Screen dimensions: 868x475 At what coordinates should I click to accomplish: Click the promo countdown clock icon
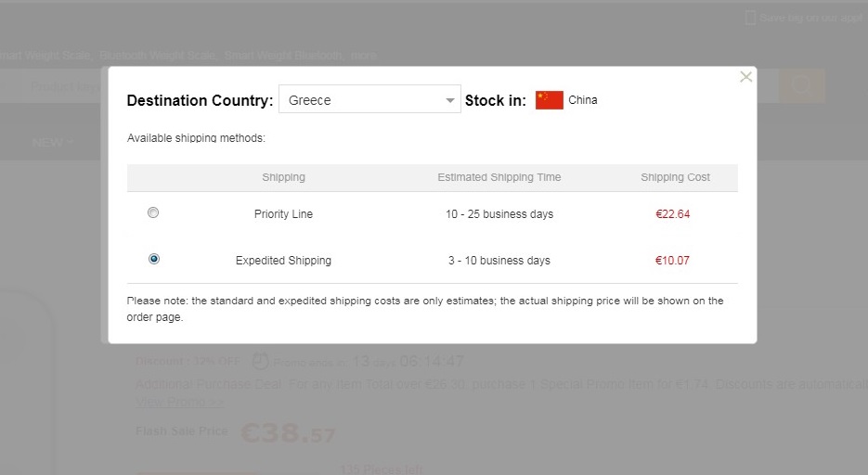[x=261, y=361]
